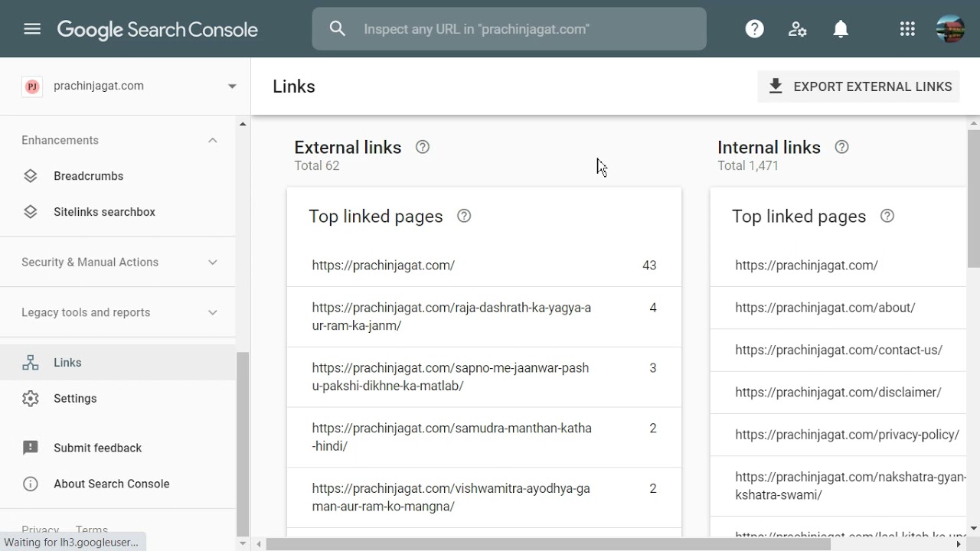This screenshot has width=980, height=551.
Task: Click the search magnifier icon
Action: pyautogui.click(x=338, y=29)
